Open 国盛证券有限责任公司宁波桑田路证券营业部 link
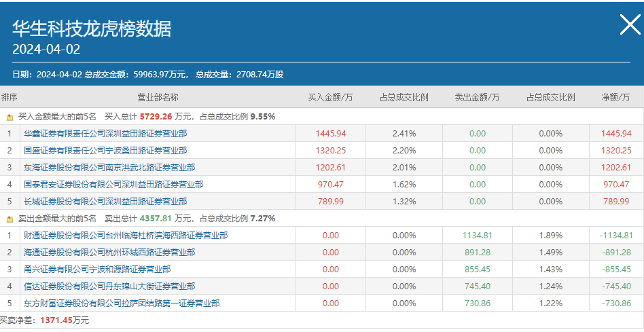This screenshot has width=644, height=332. tap(105, 151)
